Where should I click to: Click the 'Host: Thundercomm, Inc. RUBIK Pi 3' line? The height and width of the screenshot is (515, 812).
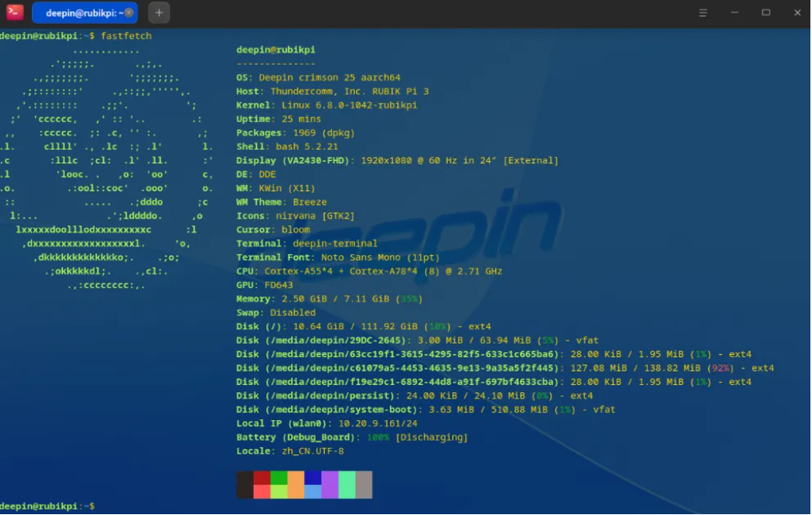333,92
